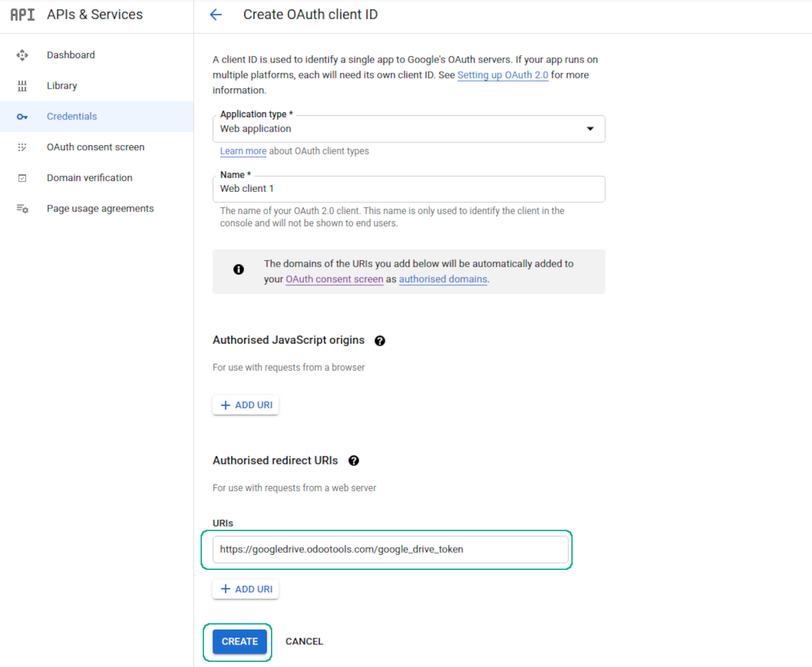Click help icon next to Authorised JavaScript origins
Screen dimensions: 812x667
pos(380,341)
